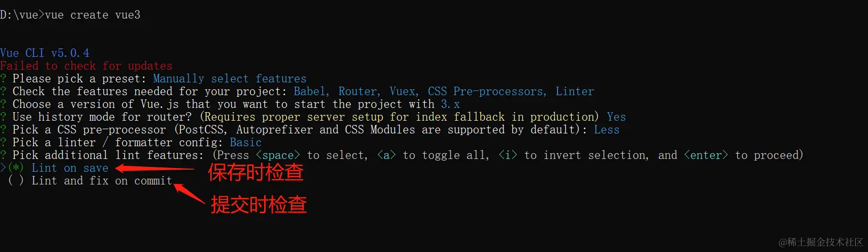868x252 pixels.
Task: Click the 'Vuex,' feature in the features list
Action: click(x=404, y=91)
